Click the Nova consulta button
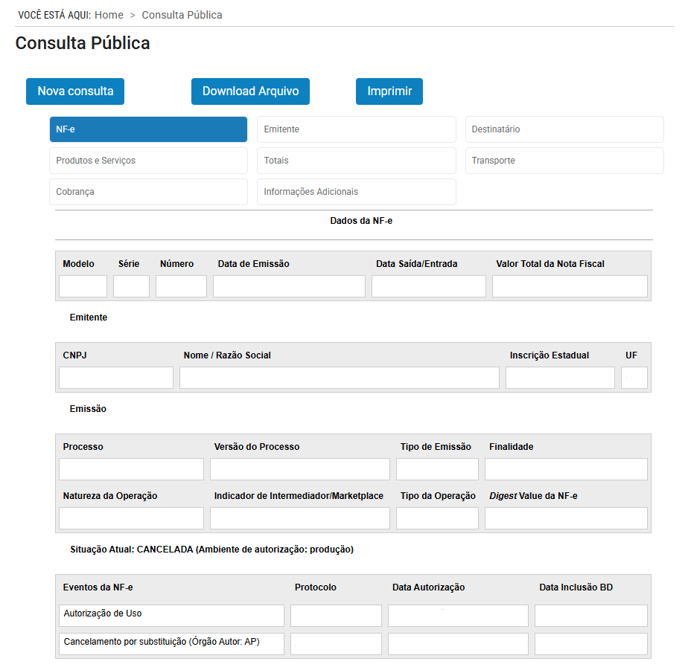The image size is (688, 670). click(x=75, y=91)
